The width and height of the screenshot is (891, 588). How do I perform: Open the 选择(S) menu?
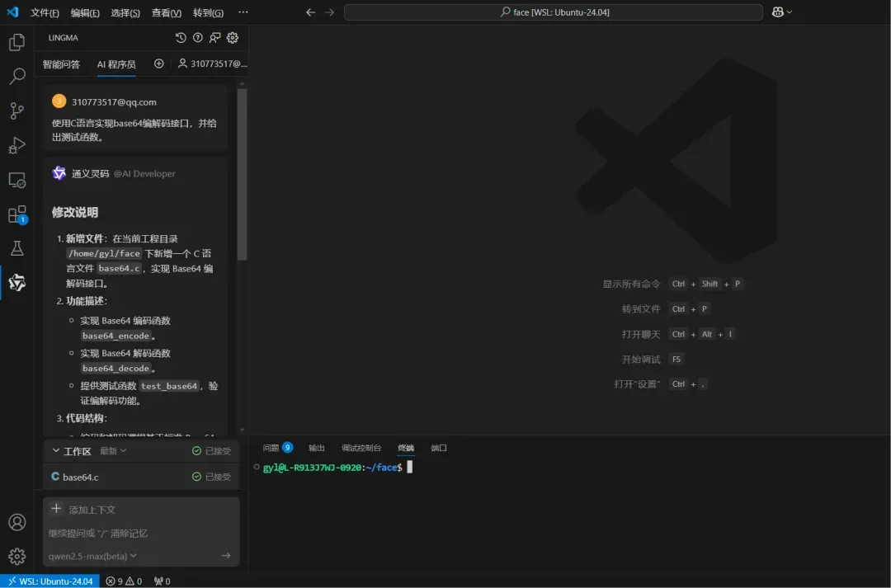125,12
